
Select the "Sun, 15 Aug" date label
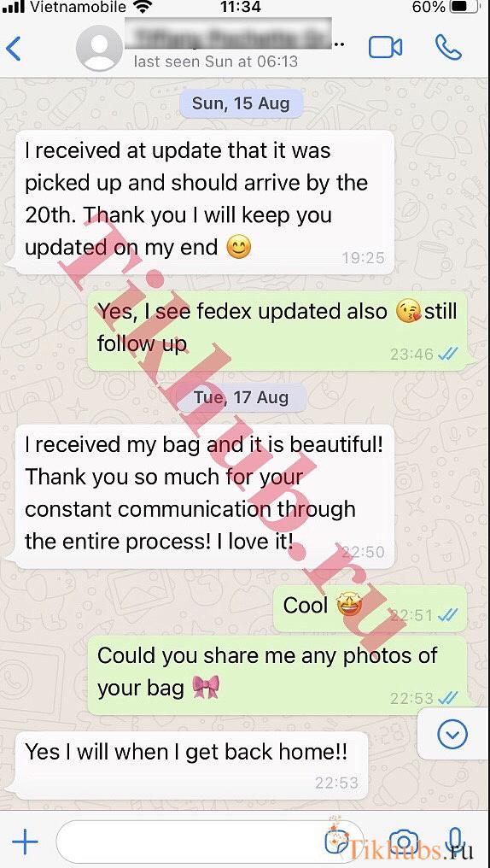click(x=241, y=103)
